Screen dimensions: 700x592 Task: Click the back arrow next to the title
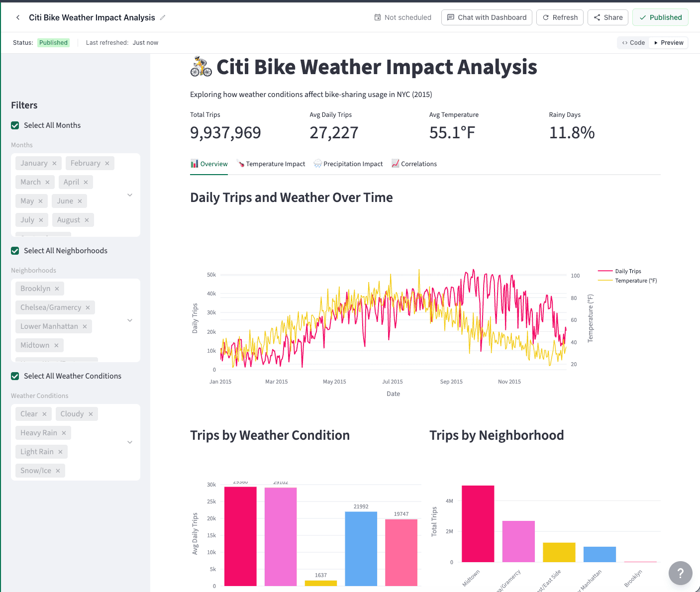pos(17,17)
